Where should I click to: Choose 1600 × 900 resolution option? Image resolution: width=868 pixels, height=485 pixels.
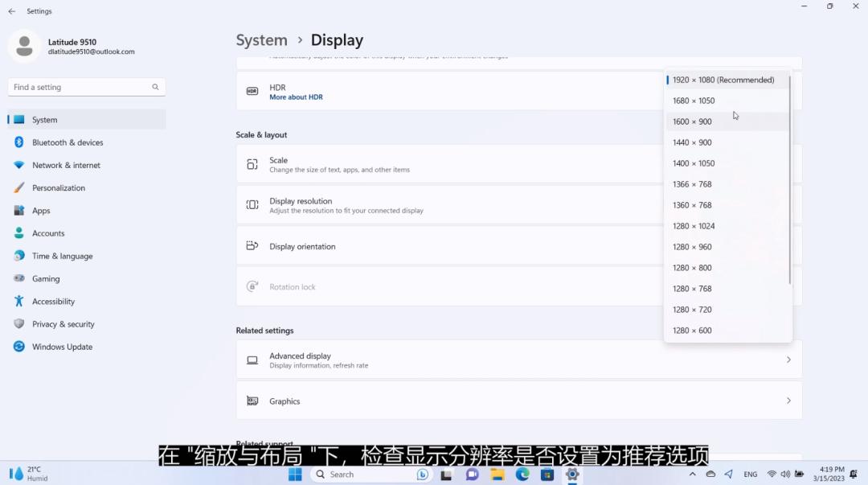click(x=692, y=121)
